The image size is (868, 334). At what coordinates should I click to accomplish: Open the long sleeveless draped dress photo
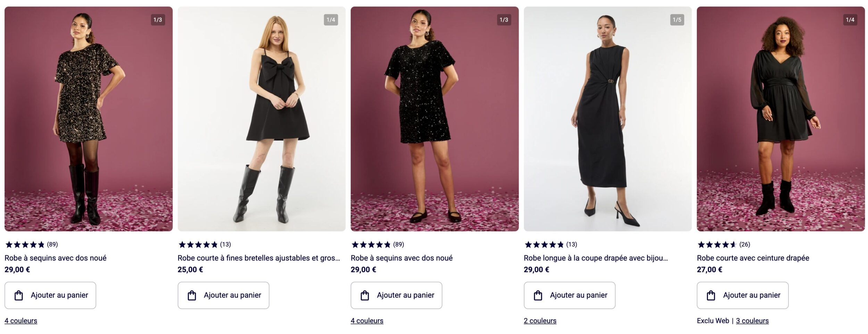(x=607, y=119)
